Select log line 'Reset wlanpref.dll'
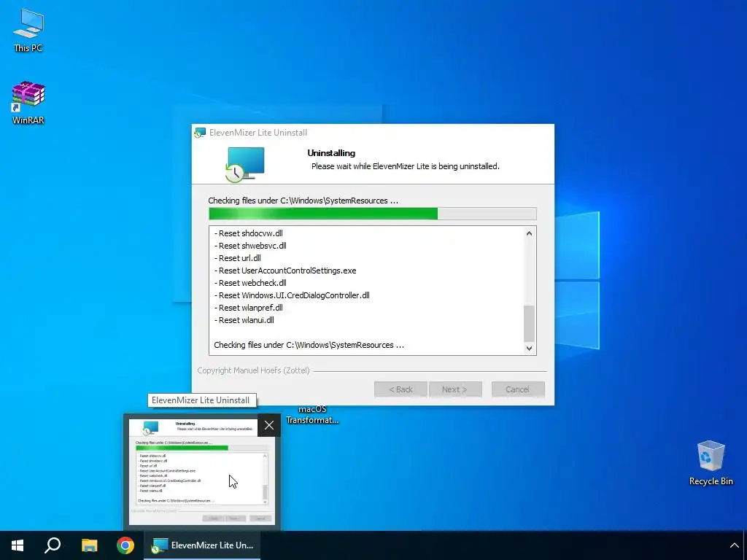Viewport: 747px width, 560px height. [248, 308]
